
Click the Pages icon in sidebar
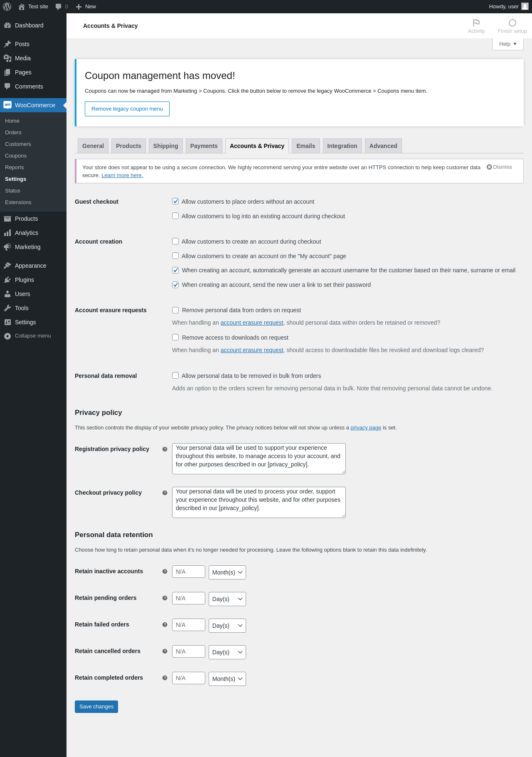click(x=7, y=72)
